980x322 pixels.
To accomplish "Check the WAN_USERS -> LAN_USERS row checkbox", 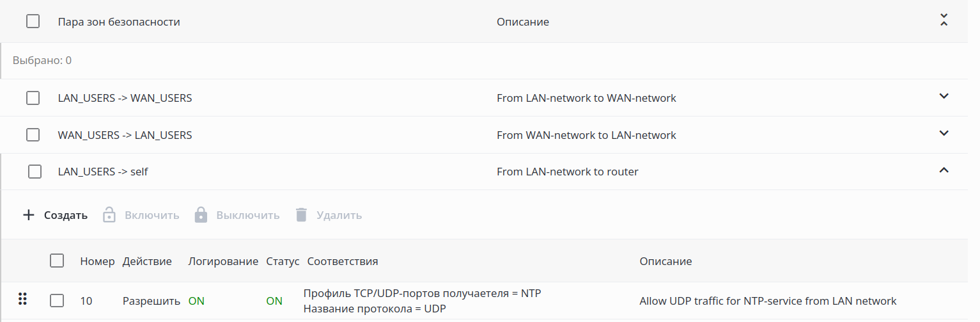I will click(33, 135).
